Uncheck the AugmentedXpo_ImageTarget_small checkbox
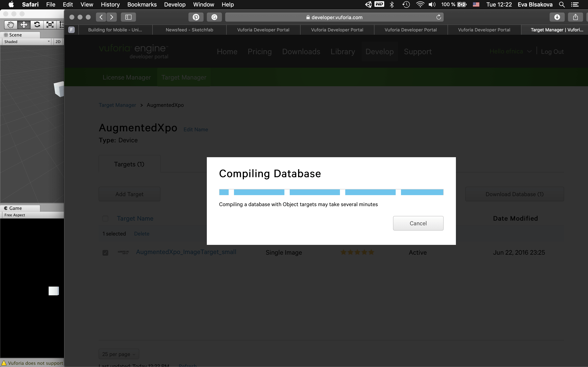 click(105, 253)
